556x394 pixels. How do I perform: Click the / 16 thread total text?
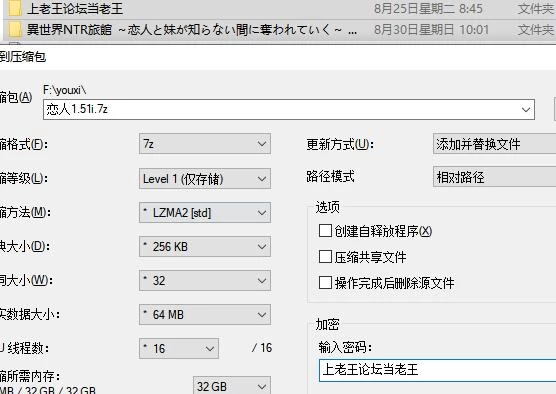(x=262, y=348)
